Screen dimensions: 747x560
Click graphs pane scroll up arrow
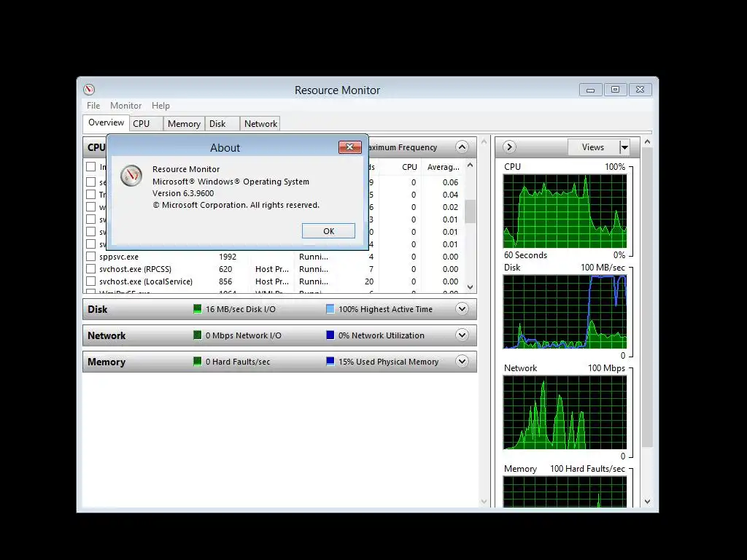coord(647,142)
